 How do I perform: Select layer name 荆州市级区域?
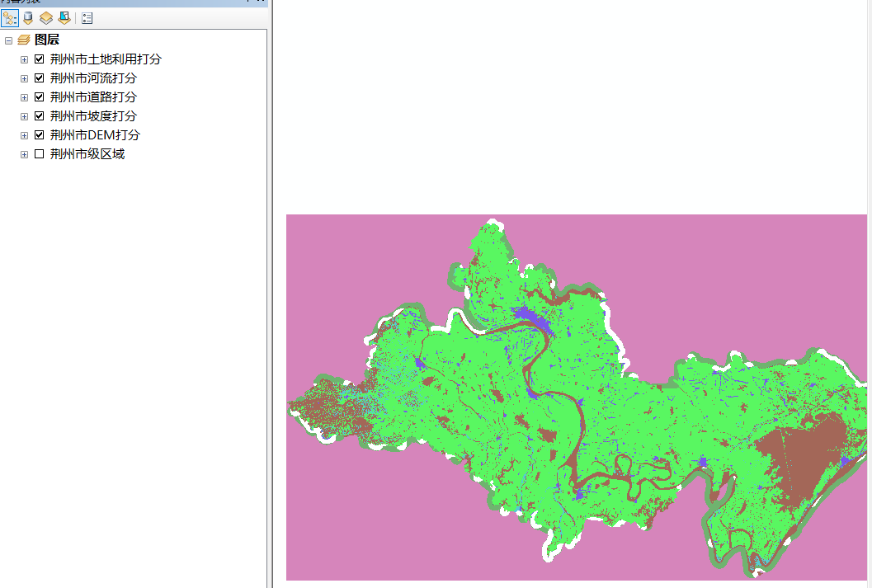pos(87,154)
